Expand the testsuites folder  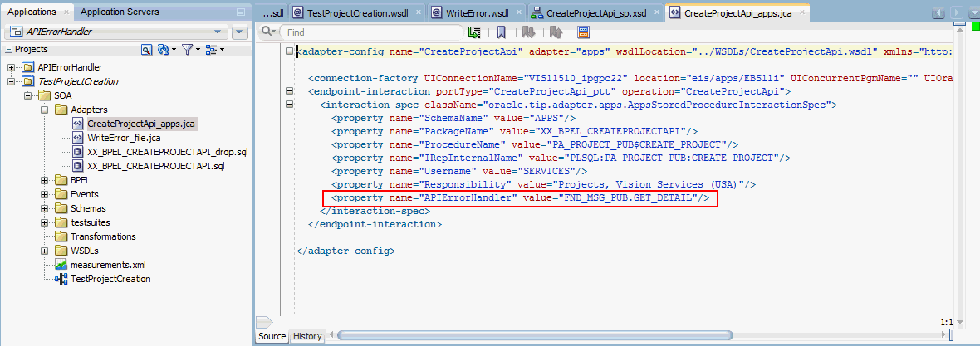pyautogui.click(x=44, y=222)
